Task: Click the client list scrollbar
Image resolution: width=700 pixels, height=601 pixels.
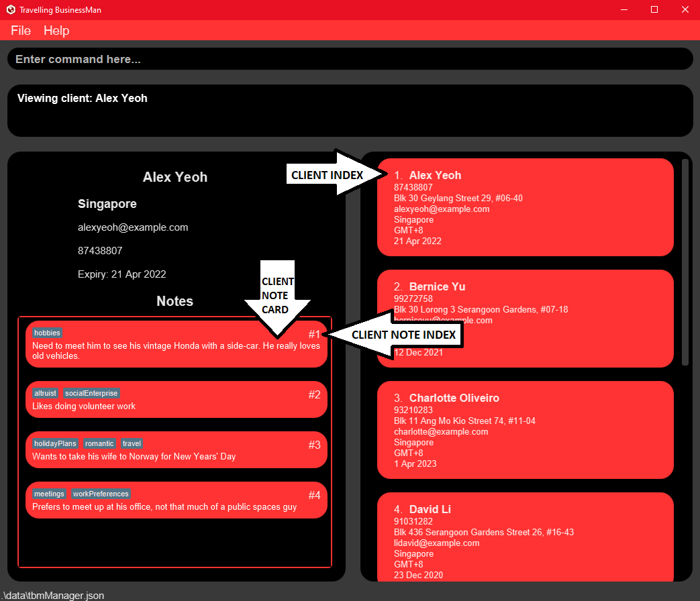Action: (x=685, y=262)
